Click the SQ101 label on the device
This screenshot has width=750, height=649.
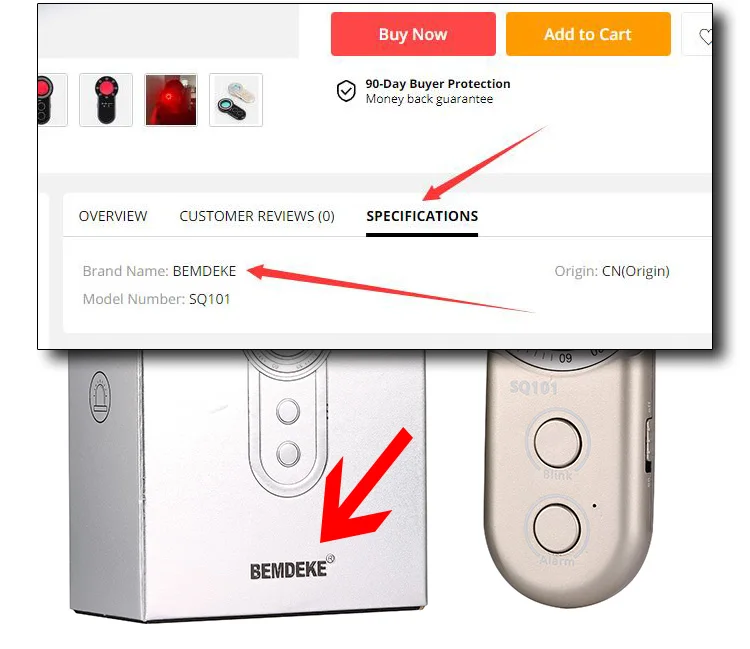(x=534, y=387)
